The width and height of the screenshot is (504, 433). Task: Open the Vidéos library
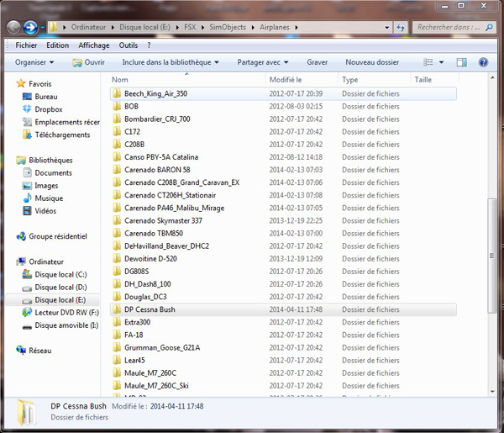[x=45, y=211]
